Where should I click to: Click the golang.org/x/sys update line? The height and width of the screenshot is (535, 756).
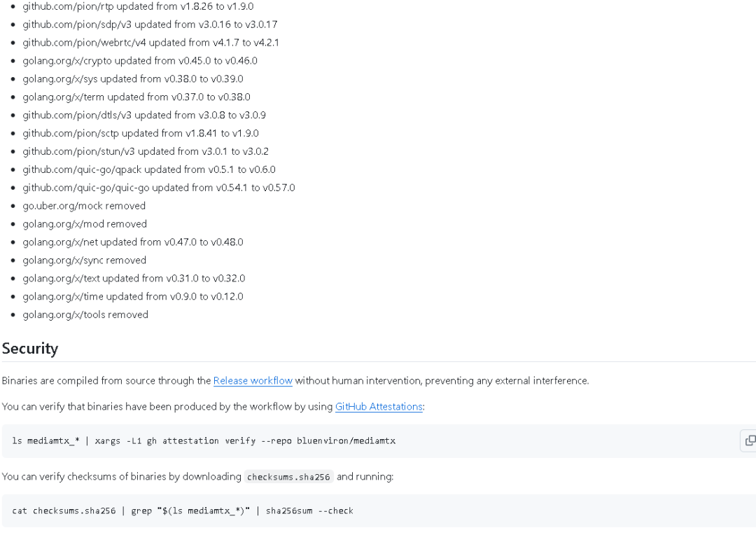pos(133,79)
